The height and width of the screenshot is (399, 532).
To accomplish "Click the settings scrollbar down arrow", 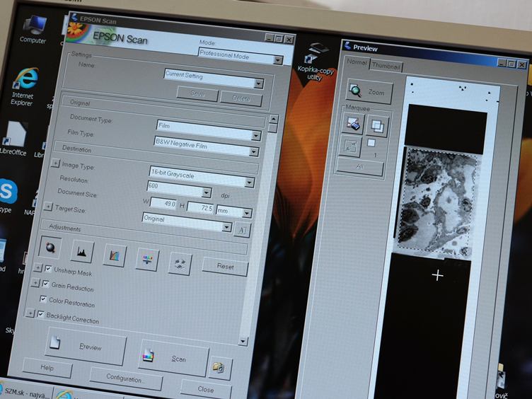I will 243,341.
